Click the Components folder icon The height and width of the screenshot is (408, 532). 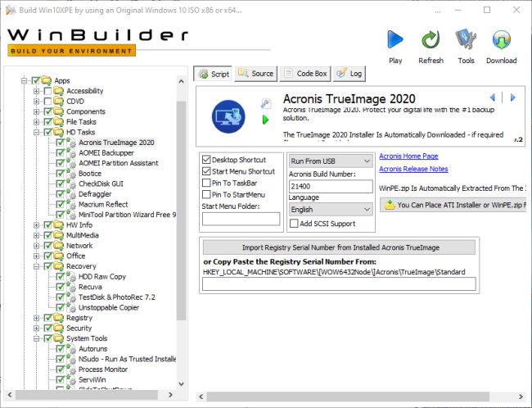pos(59,111)
